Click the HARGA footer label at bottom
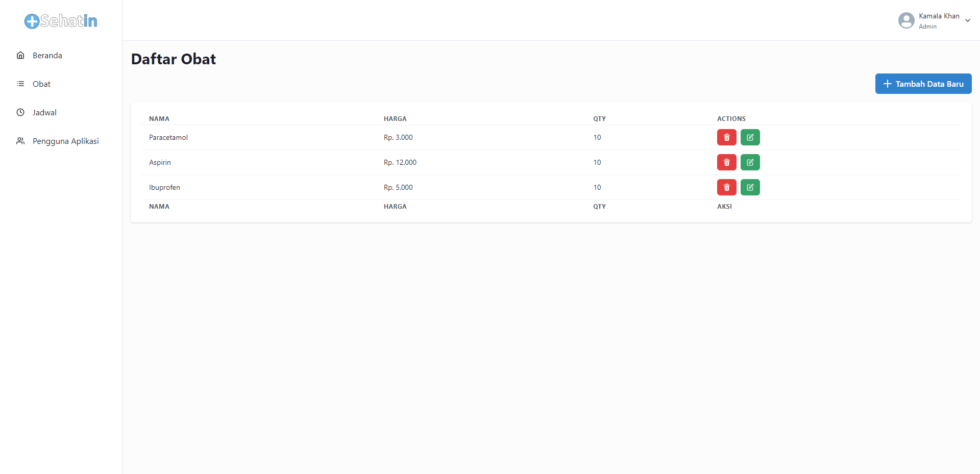The width and height of the screenshot is (980, 474). (x=395, y=206)
